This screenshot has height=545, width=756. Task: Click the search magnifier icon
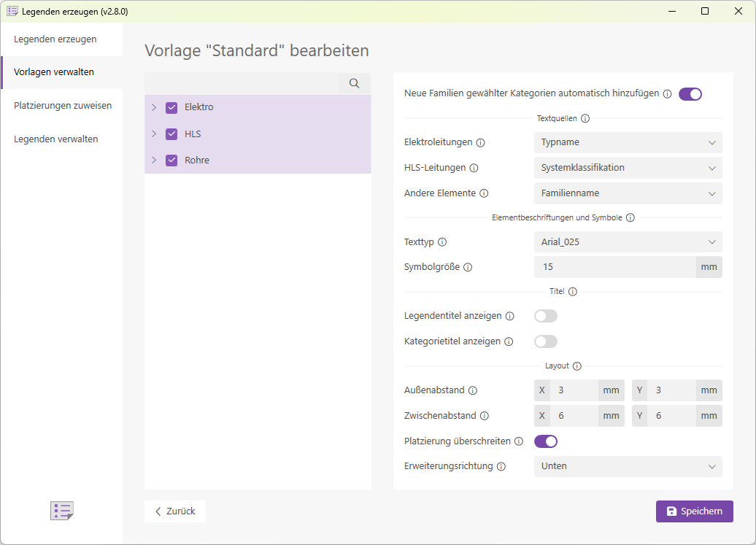point(354,83)
